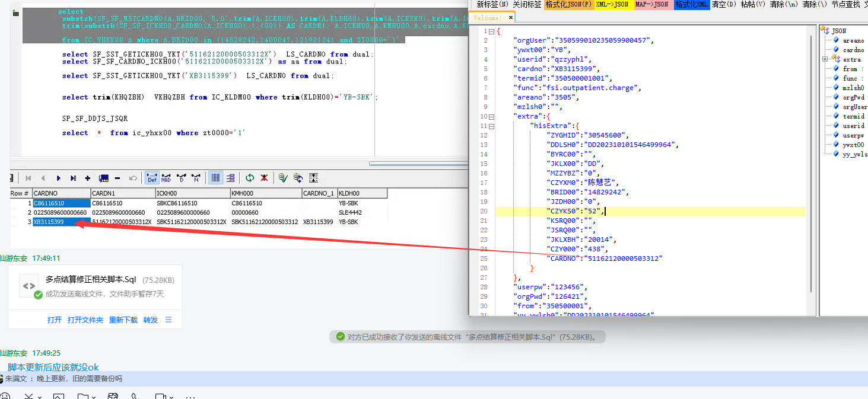The height and width of the screenshot is (399, 868).
Task: Collapse the root brace on line 1
Action: pos(492,31)
